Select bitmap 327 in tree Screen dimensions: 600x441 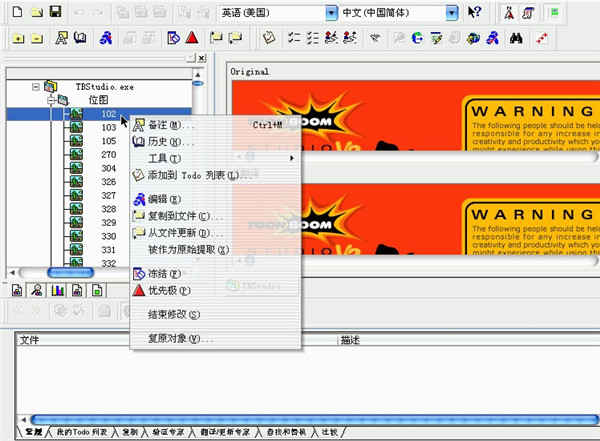coord(109,196)
